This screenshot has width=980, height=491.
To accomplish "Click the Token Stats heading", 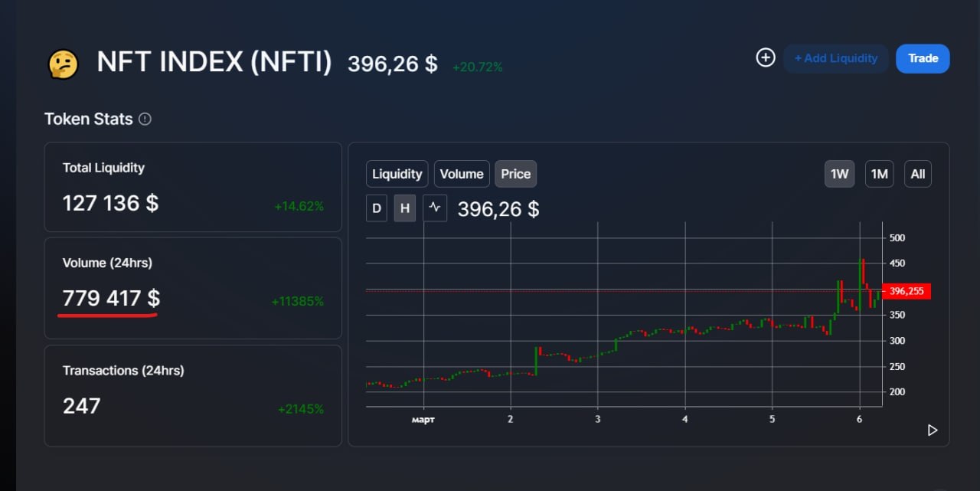I will point(89,119).
